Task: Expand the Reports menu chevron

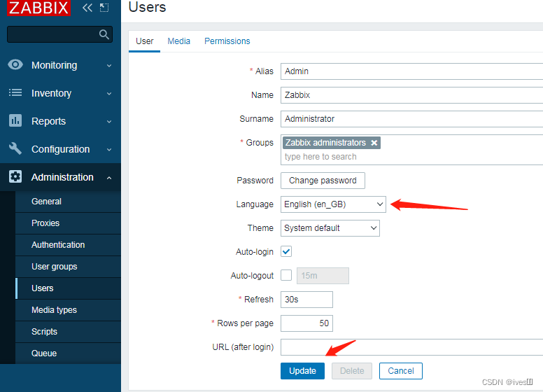Action: (x=109, y=122)
